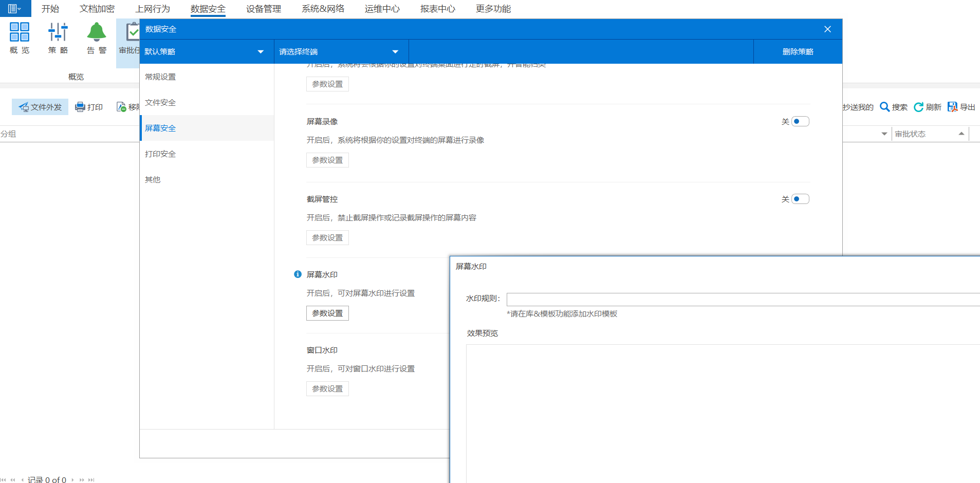Open the 概览 overview grid icon

(20, 32)
